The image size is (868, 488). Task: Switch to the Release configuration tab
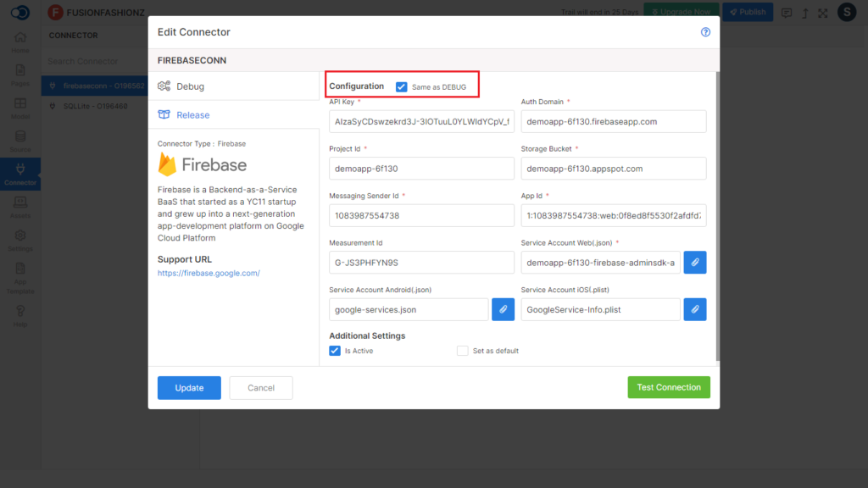tap(234, 115)
